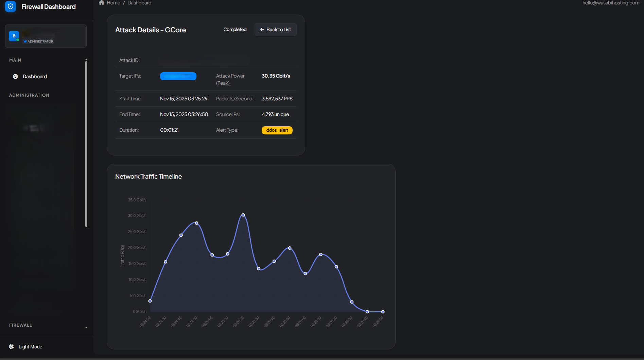This screenshot has height=360, width=644.
Task: Click the 0 Mbit/s axis label
Action: click(140, 312)
